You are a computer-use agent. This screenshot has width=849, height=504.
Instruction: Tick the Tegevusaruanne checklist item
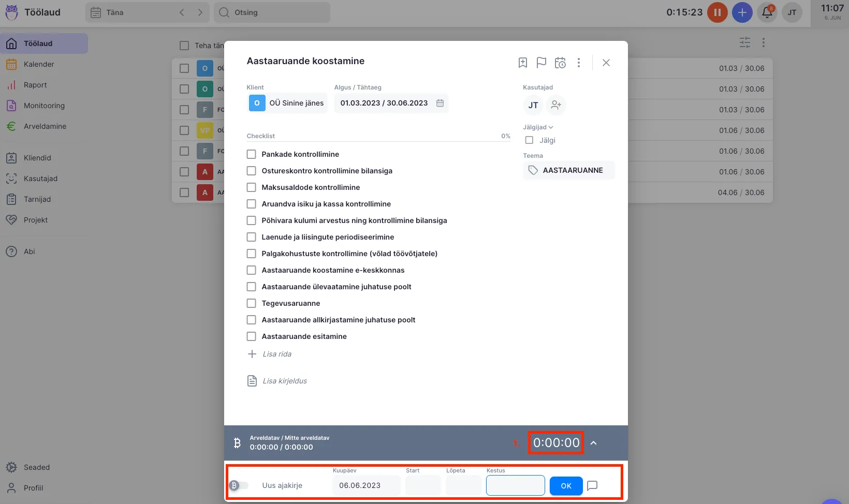252,303
